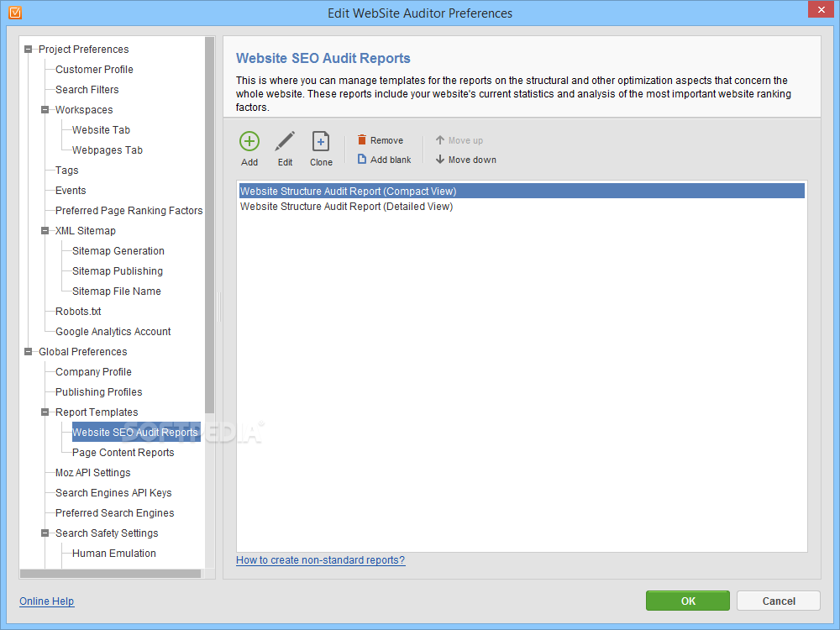Click the tree panel vertical scrollbar

point(209,225)
